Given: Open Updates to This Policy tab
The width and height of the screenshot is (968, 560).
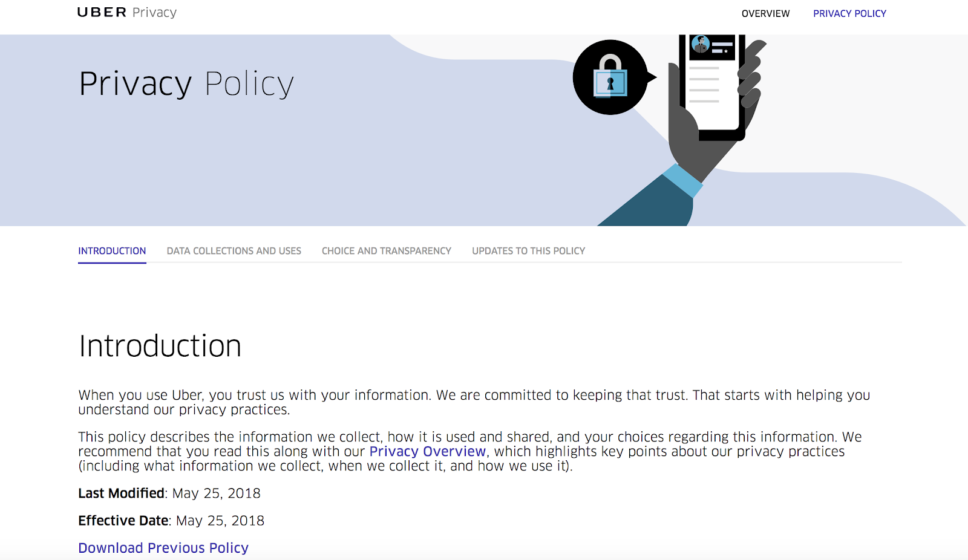Looking at the screenshot, I should [x=529, y=251].
